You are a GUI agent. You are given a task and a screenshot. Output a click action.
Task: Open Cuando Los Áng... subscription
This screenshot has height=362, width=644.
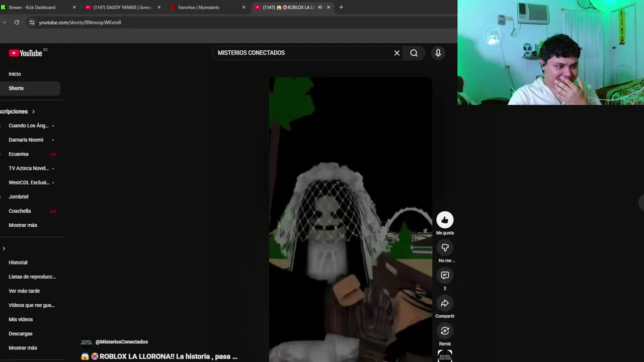point(28,126)
